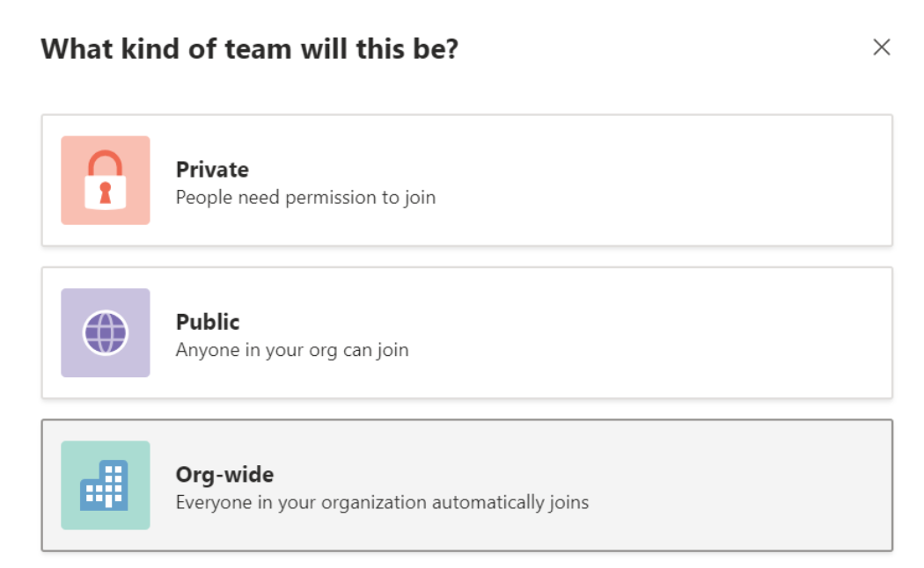The image size is (924, 568).
Task: Click 'Anyone in your org can join' text
Action: click(292, 350)
